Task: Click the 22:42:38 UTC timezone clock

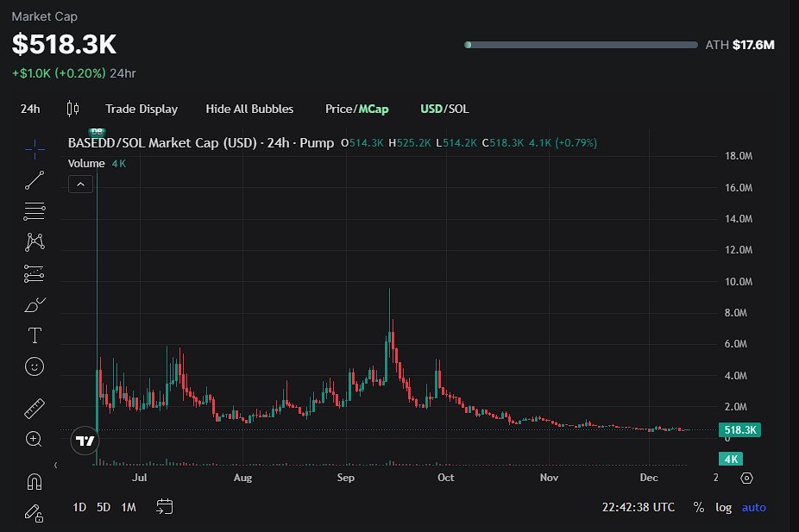Action: tap(638, 507)
